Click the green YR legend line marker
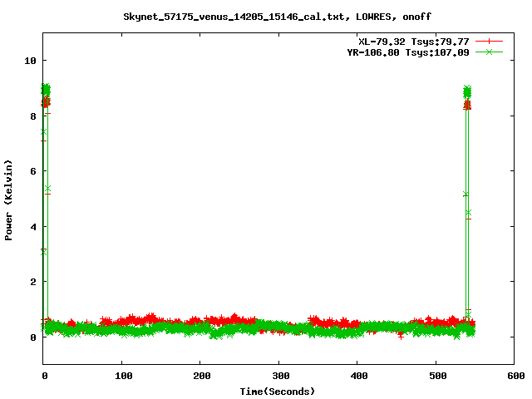The width and height of the screenshot is (532, 399). click(490, 52)
